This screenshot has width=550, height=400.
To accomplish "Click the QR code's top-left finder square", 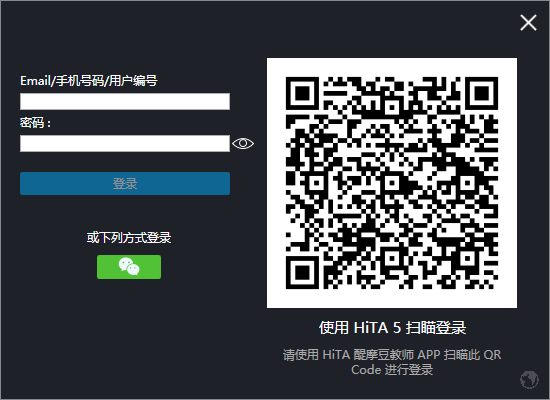I will 302,93.
